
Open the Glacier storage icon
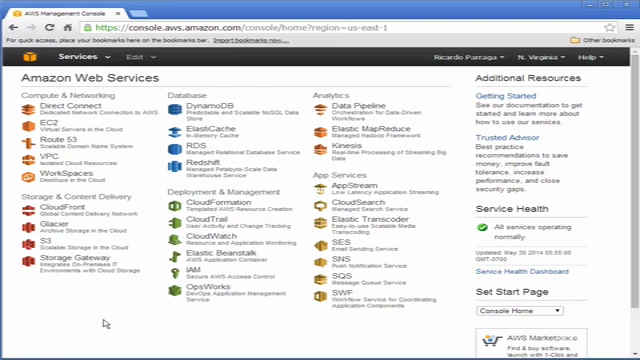tap(28, 227)
